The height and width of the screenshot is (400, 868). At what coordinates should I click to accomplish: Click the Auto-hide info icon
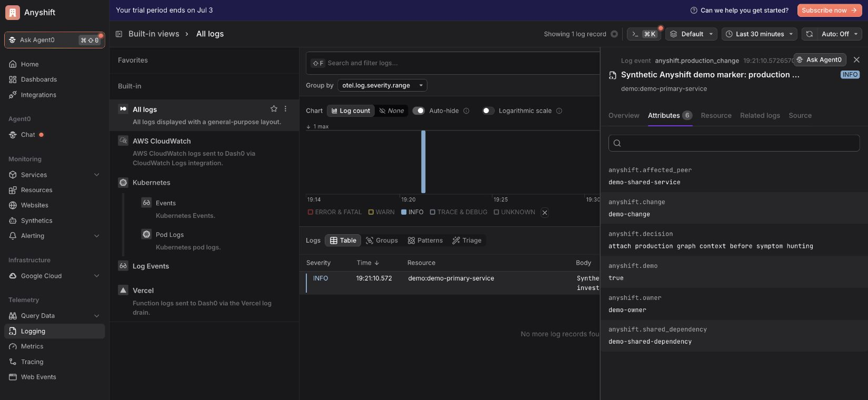point(466,111)
